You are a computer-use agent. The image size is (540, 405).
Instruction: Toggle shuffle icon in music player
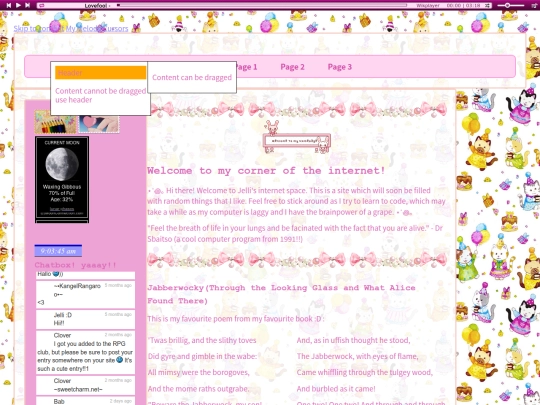tap(487, 6)
